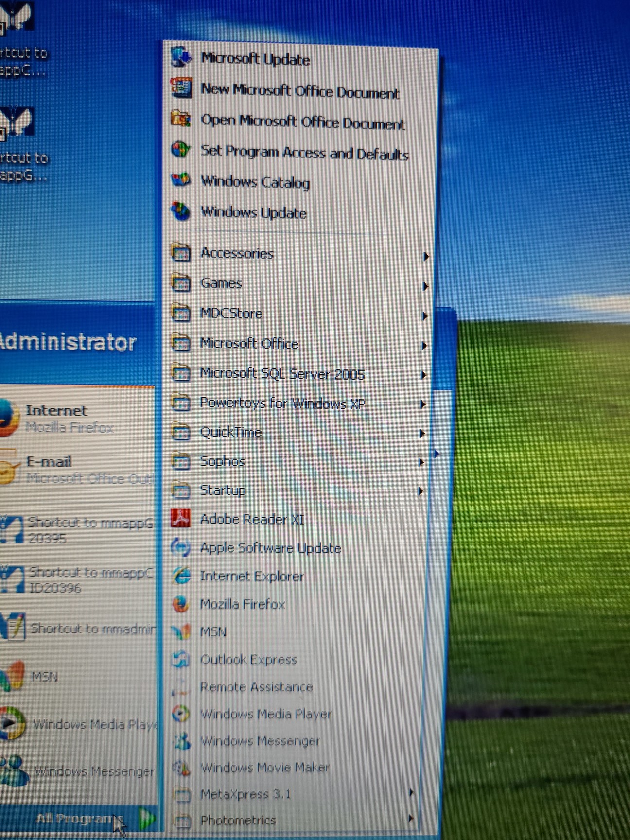Click the All Programs button
Viewport: 630px width, 840px height.
click(x=80, y=819)
